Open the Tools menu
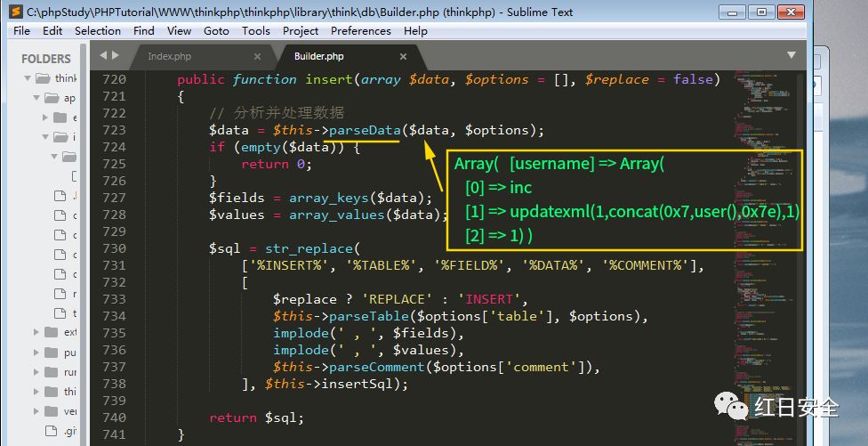This screenshot has height=446, width=868. (256, 31)
